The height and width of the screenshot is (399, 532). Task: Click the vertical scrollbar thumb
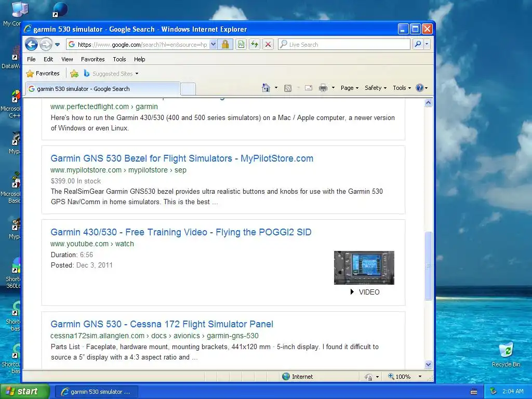[428, 265]
